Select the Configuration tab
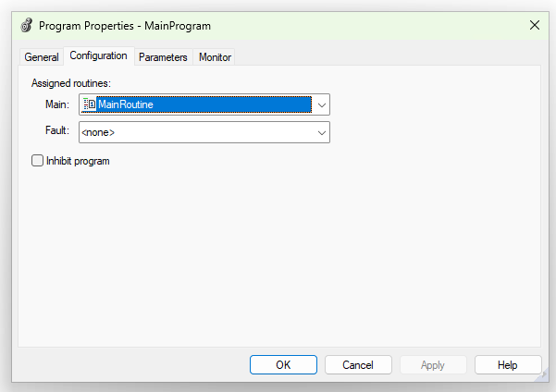The image size is (556, 392). point(99,55)
